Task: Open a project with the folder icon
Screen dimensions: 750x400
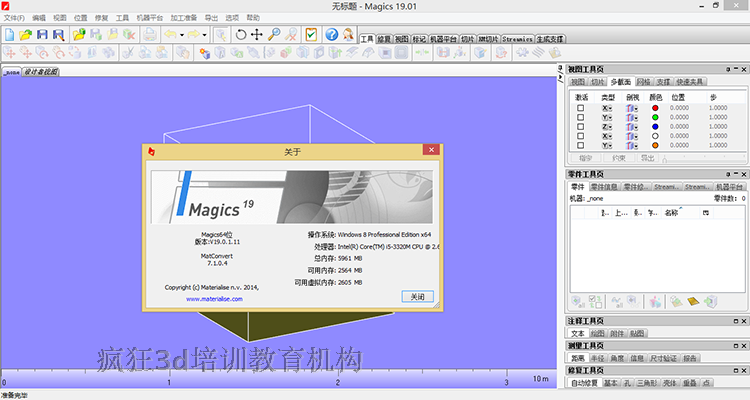Action: (x=25, y=34)
